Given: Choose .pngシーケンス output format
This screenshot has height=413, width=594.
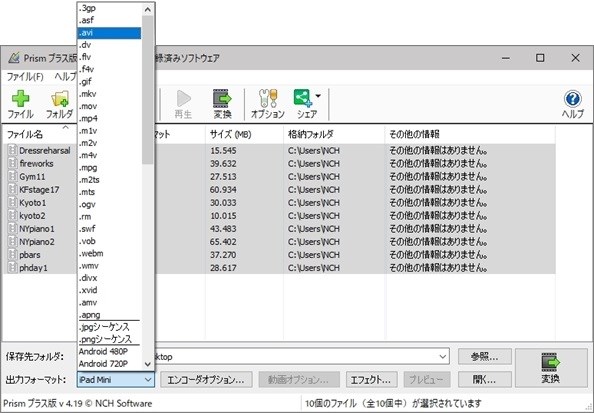Looking at the screenshot, I should [109, 339].
